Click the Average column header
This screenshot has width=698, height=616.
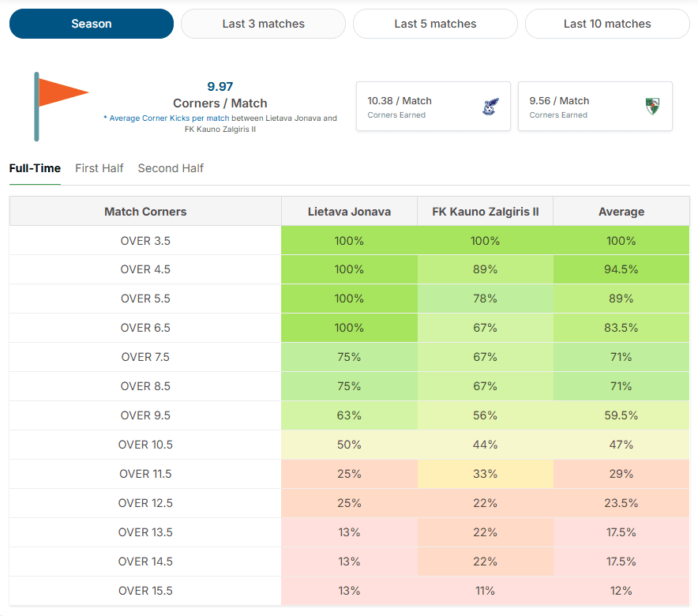click(x=621, y=212)
